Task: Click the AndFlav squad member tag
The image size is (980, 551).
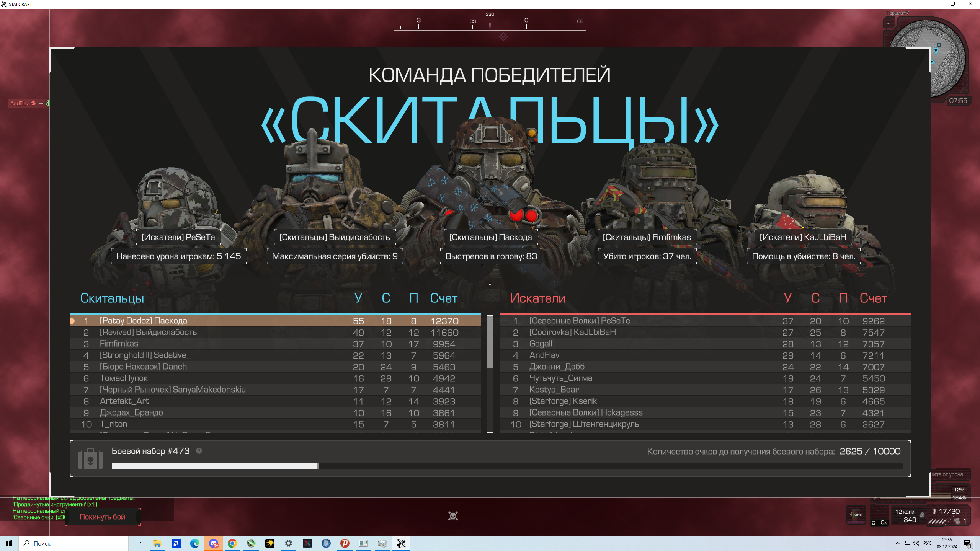Action: (29, 103)
